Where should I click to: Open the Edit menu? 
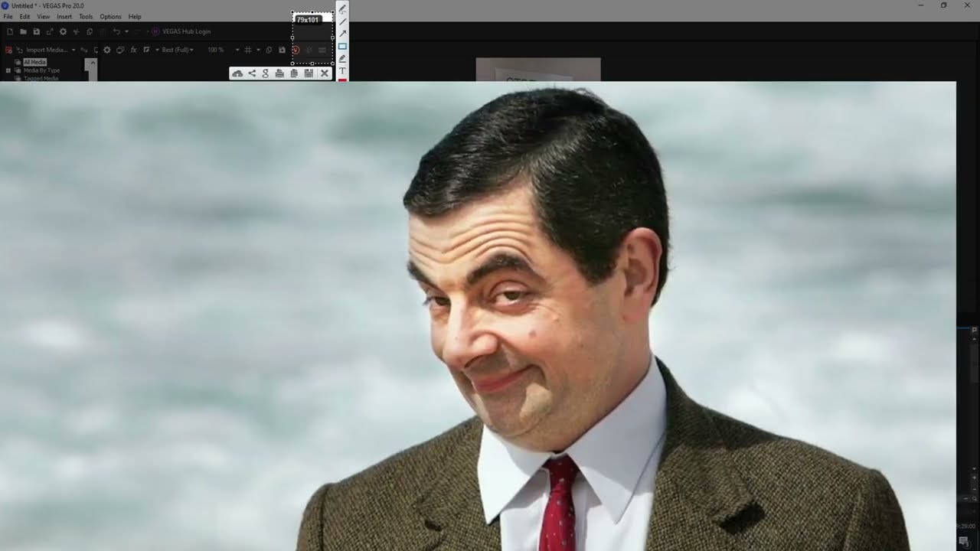click(x=25, y=16)
